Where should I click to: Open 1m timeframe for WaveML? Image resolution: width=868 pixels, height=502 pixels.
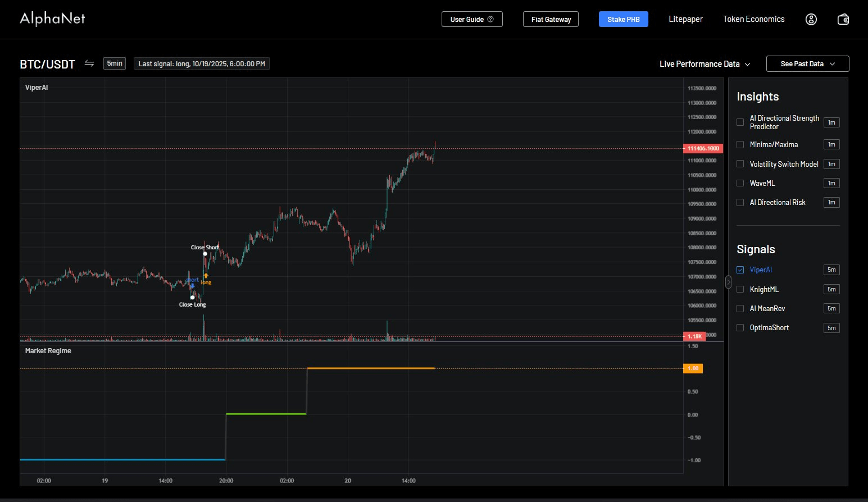pyautogui.click(x=831, y=183)
